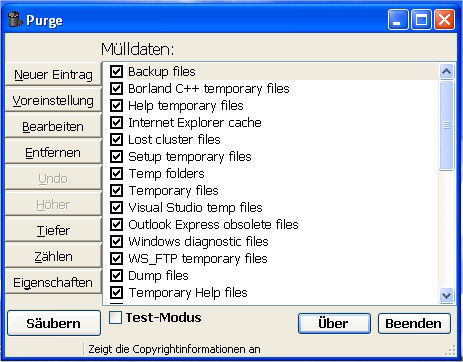Viewport: 463px width, 362px height.
Task: Uncheck the Backup files checkbox
Action: pyautogui.click(x=116, y=71)
